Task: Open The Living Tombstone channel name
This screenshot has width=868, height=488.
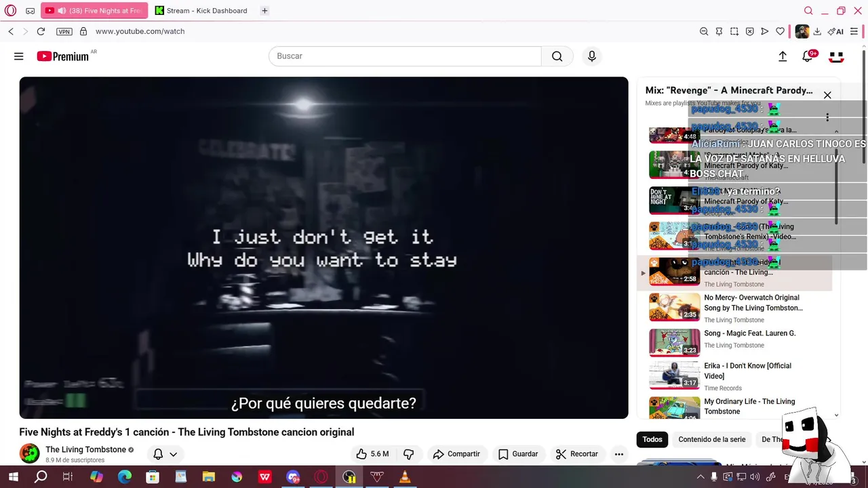Action: pos(85,449)
